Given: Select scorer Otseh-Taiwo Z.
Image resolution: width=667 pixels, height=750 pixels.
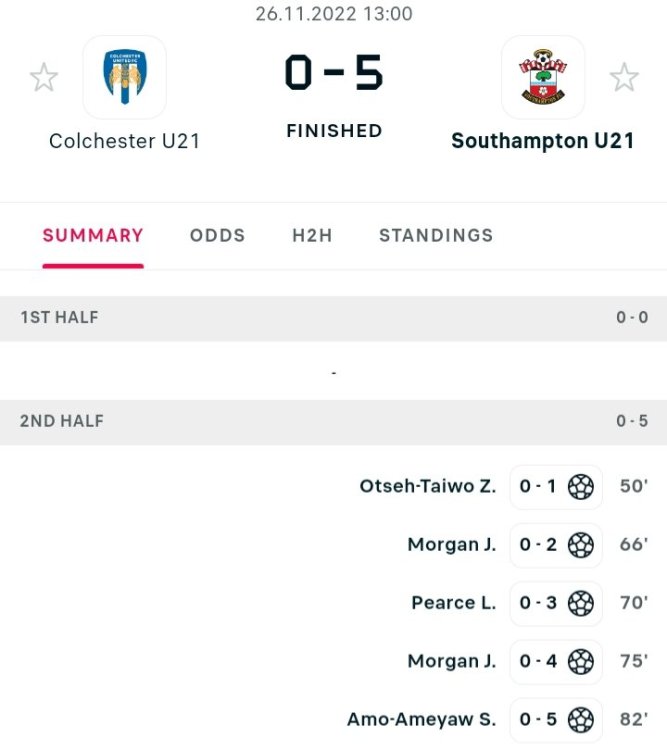Looking at the screenshot, I should [x=428, y=487].
